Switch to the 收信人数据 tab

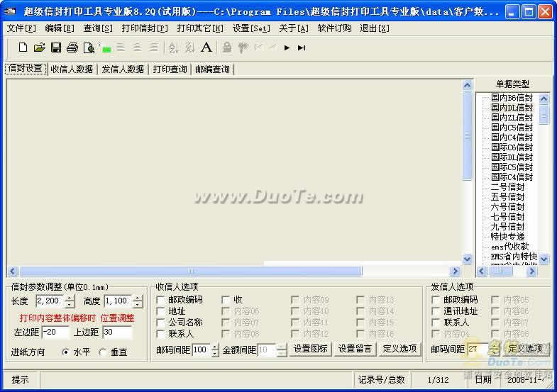click(x=72, y=69)
